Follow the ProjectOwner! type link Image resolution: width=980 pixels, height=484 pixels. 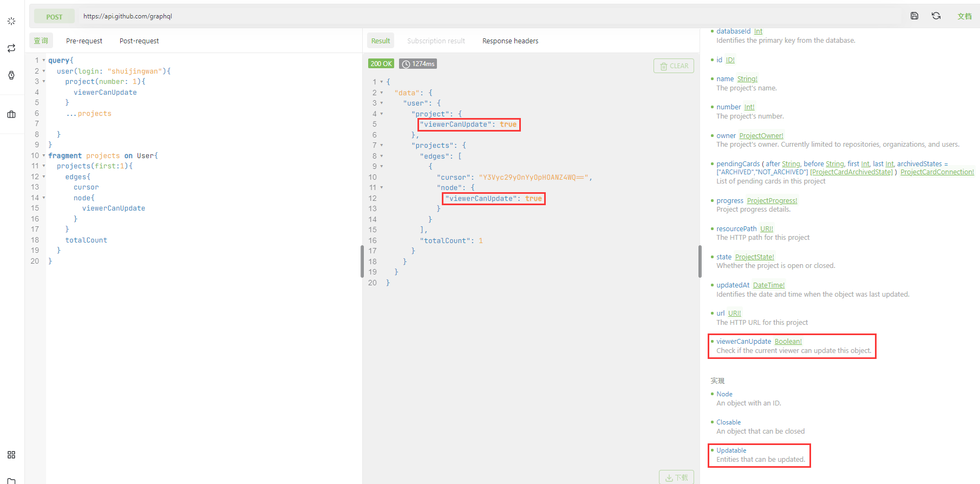click(761, 136)
